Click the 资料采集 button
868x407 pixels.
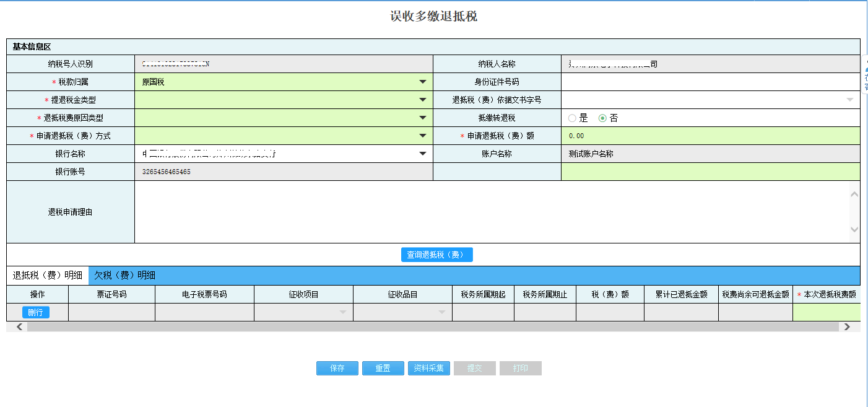tap(428, 368)
